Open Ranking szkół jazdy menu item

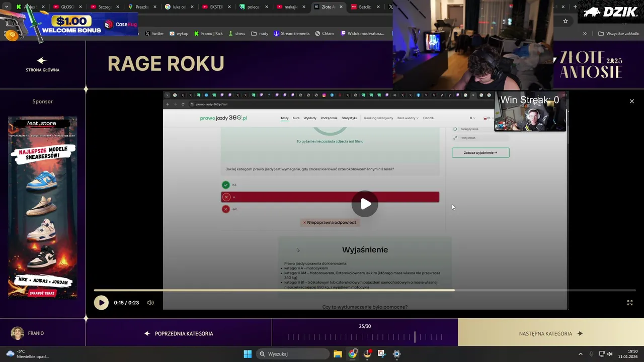(x=379, y=118)
